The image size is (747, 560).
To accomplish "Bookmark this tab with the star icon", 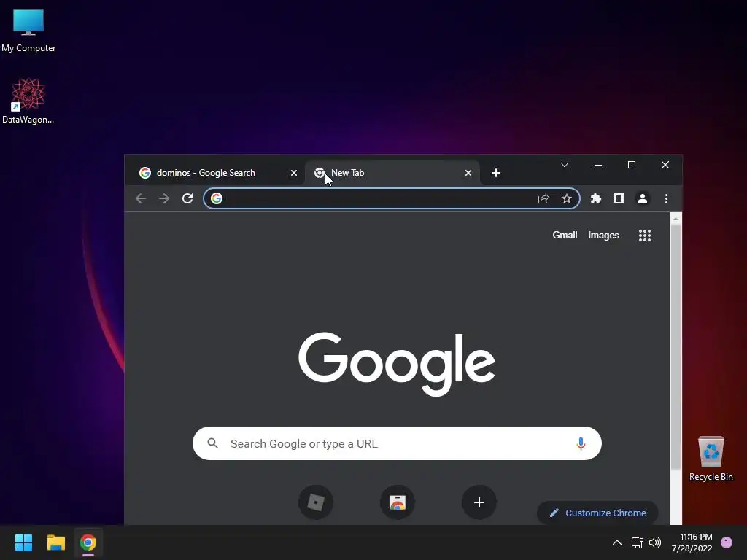I will coord(566,198).
